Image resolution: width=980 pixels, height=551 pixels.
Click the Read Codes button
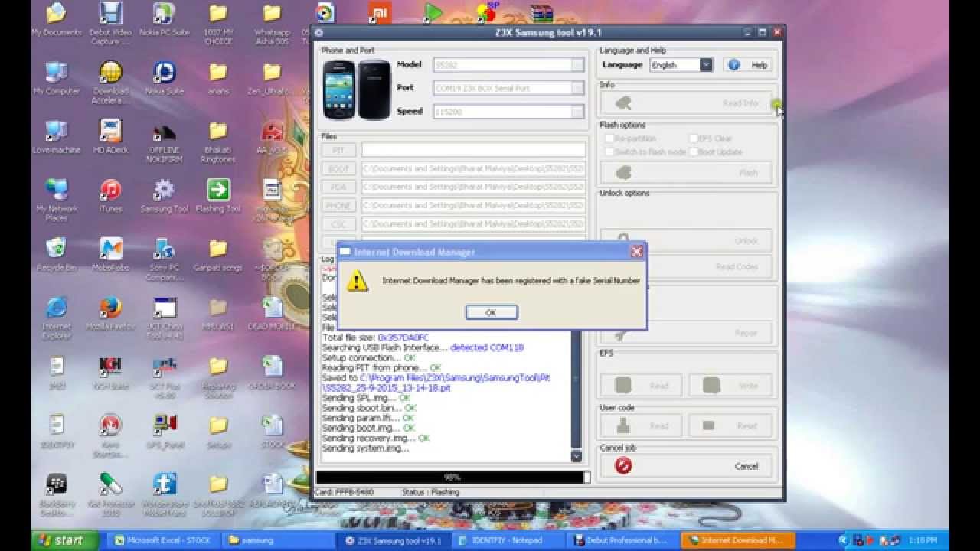[x=687, y=266]
